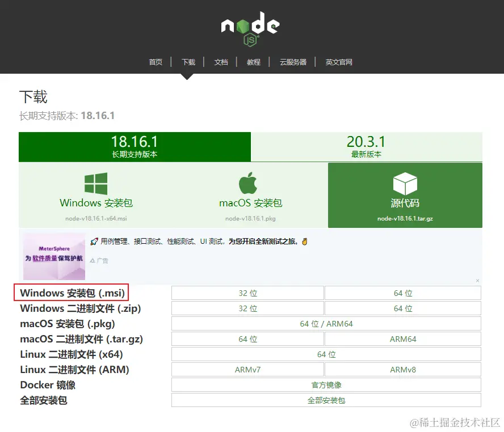
Task: Click the Linux 二进制文件 ARMv7 link
Action: pyautogui.click(x=247, y=369)
